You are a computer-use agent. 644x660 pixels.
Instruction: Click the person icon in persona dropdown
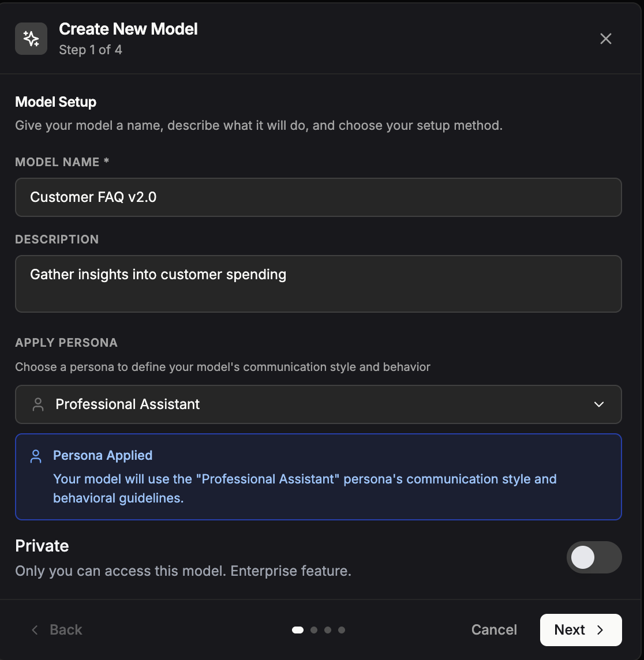(x=38, y=404)
